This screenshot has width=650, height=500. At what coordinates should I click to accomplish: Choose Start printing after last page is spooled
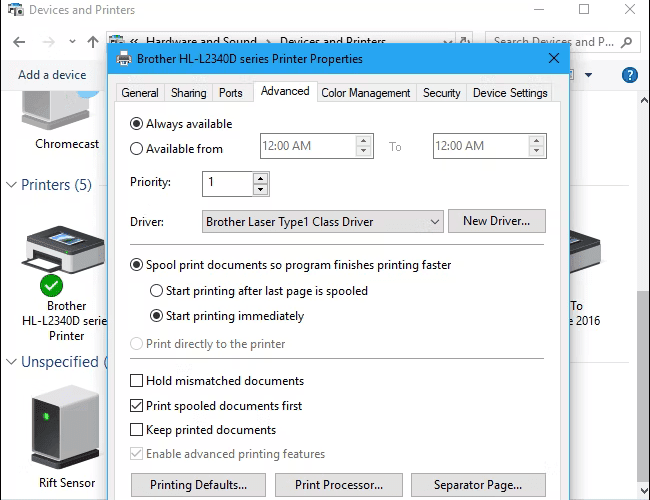[x=156, y=291]
